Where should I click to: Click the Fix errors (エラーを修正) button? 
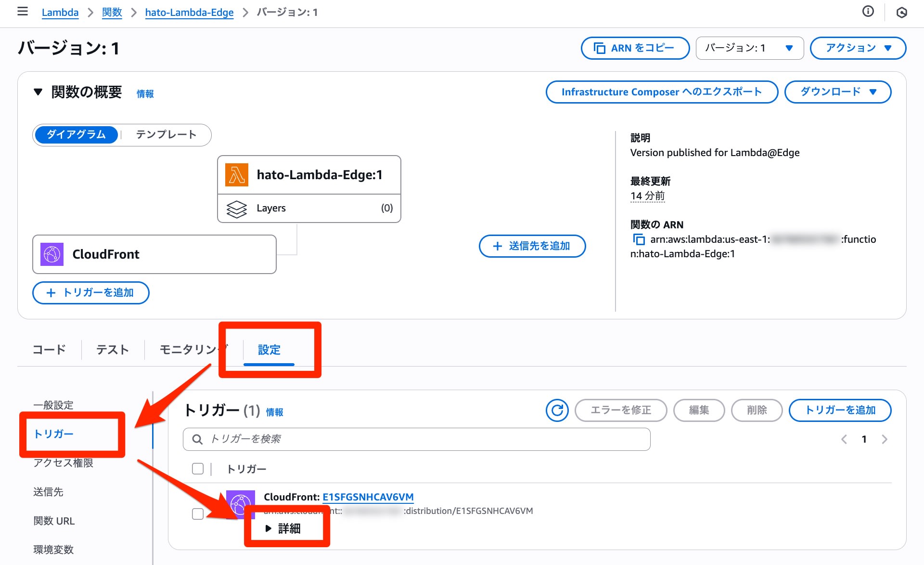point(621,410)
